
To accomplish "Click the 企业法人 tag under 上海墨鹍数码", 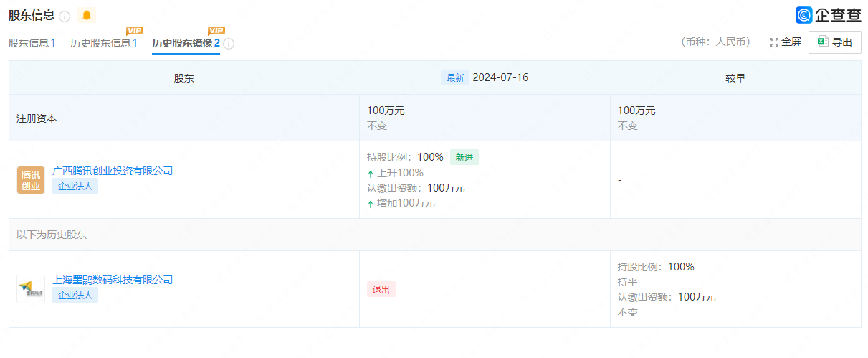I will click(75, 295).
